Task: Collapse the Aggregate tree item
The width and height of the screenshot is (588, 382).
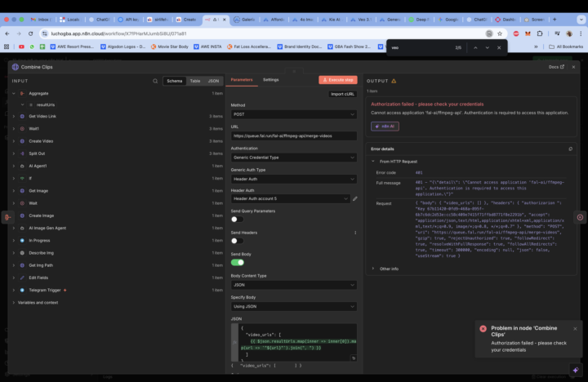Action: 14,93
